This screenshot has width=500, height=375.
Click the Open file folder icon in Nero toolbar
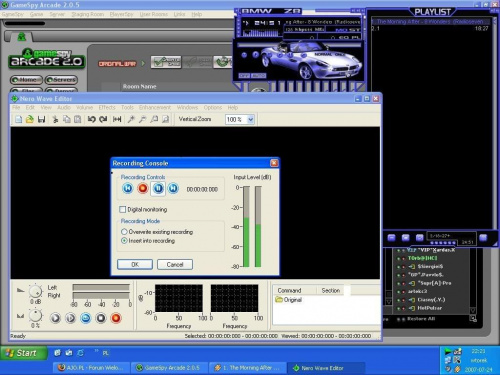coord(30,119)
